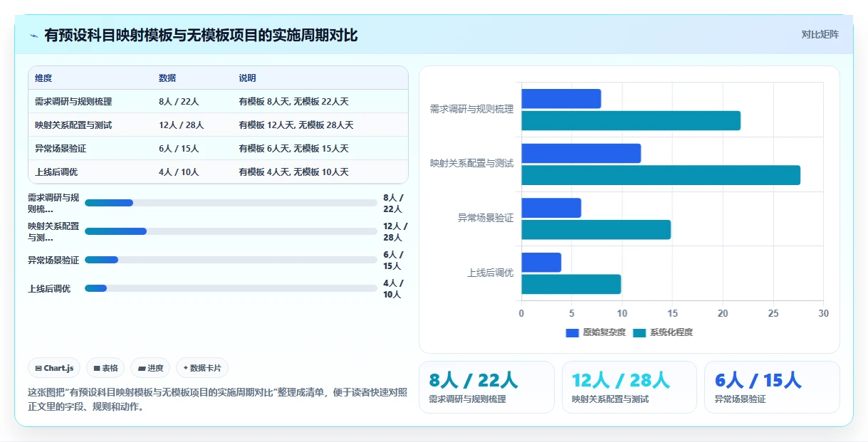
Task: Click the truncated progress label 映射关系配置与测…
Action: (54, 231)
